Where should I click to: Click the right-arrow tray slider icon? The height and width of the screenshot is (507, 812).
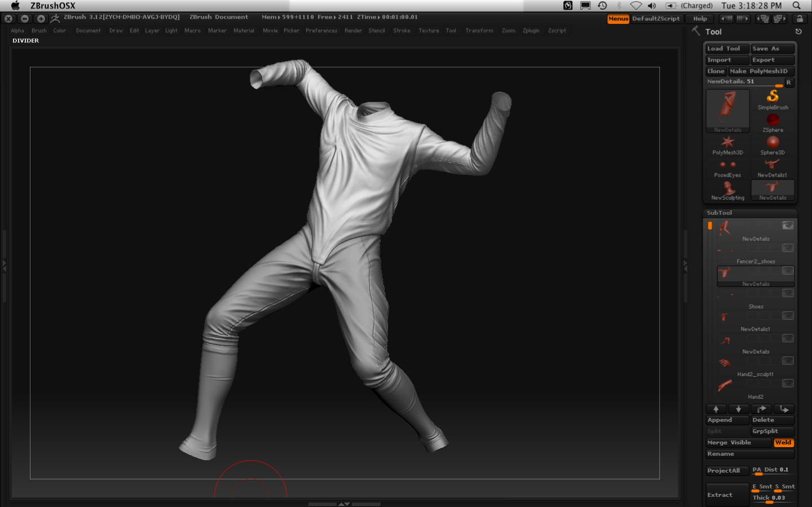[x=742, y=19]
